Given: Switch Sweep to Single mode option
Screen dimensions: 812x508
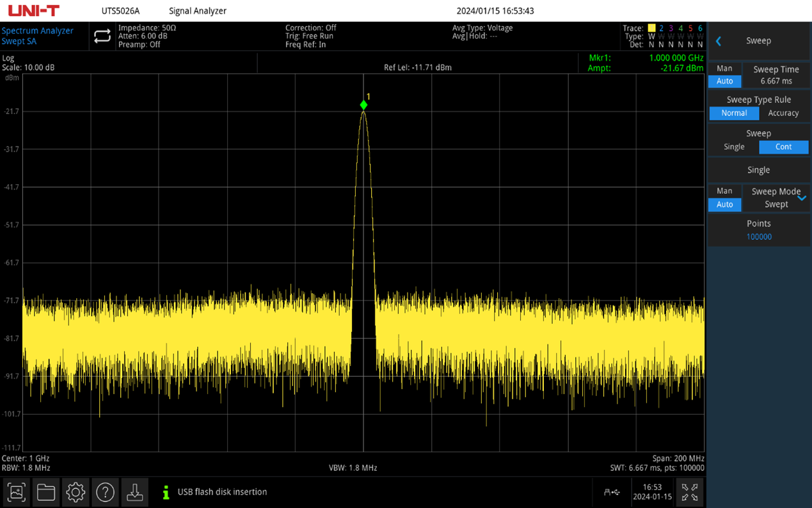Looking at the screenshot, I should point(734,147).
